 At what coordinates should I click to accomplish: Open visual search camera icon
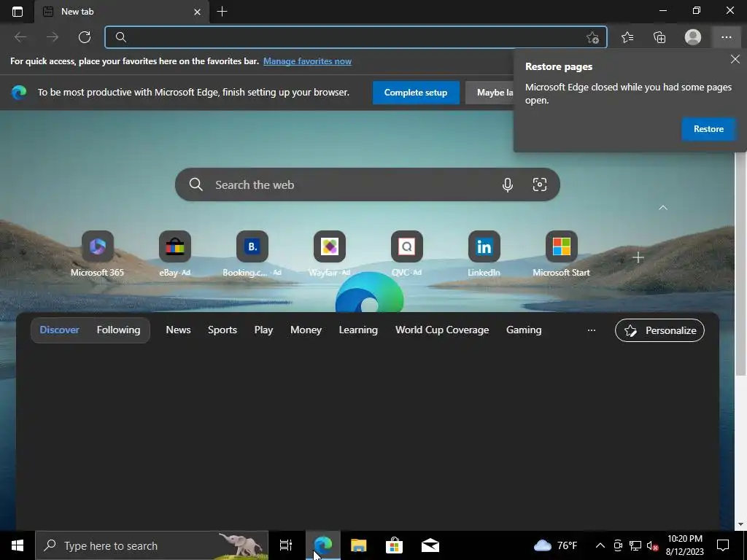(539, 184)
